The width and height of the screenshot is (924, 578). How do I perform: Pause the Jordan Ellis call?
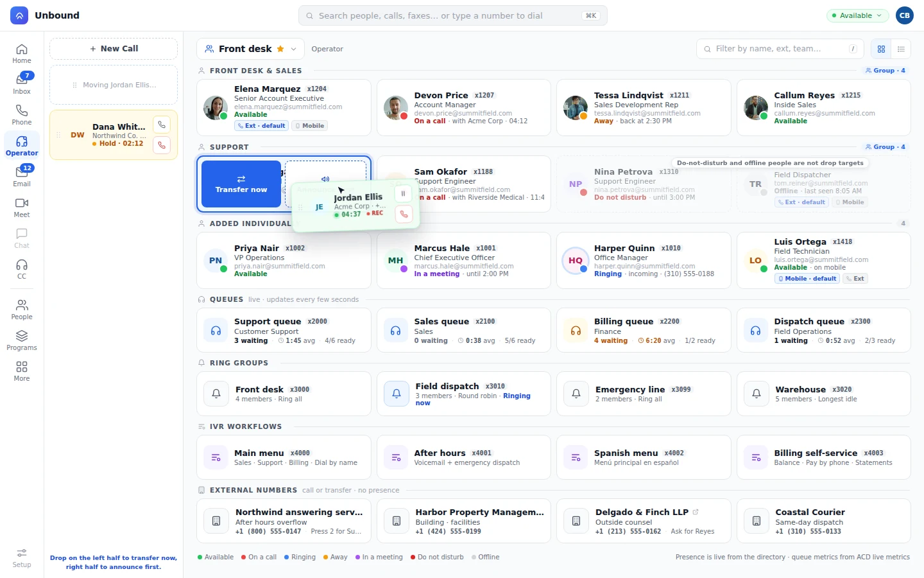click(403, 193)
